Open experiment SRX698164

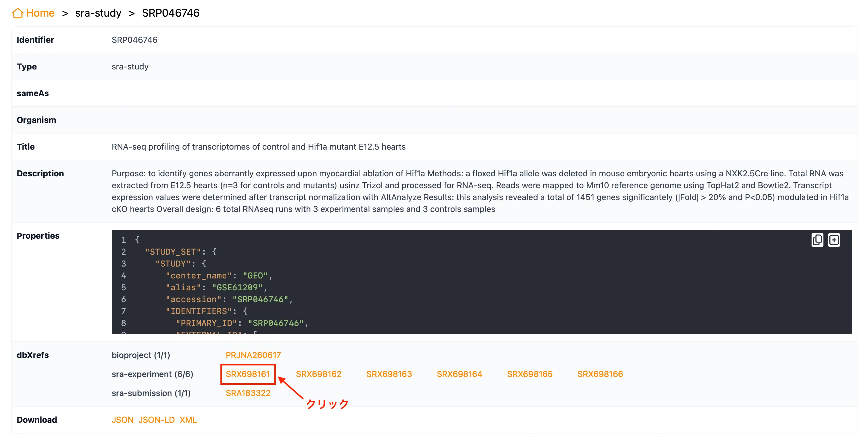coord(459,374)
